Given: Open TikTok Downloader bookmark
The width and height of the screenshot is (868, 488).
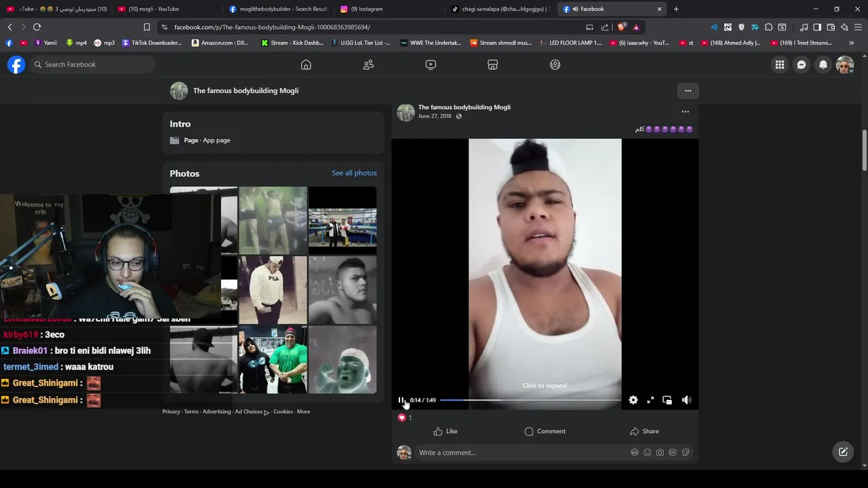Looking at the screenshot, I should point(152,43).
